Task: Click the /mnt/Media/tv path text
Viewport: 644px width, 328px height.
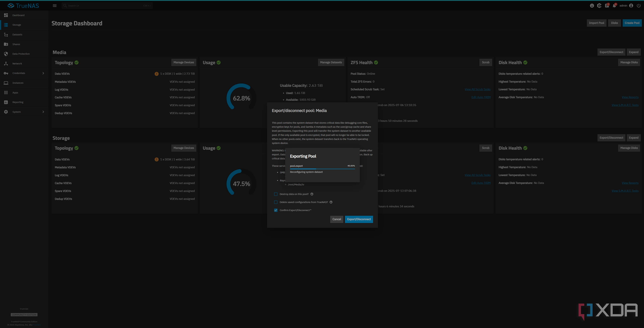Action: pos(296,185)
